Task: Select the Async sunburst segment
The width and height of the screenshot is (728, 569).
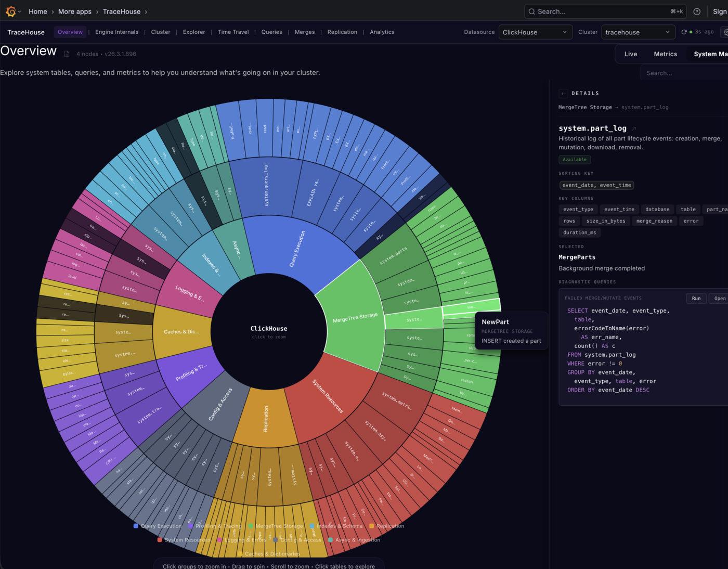Action: (237, 249)
